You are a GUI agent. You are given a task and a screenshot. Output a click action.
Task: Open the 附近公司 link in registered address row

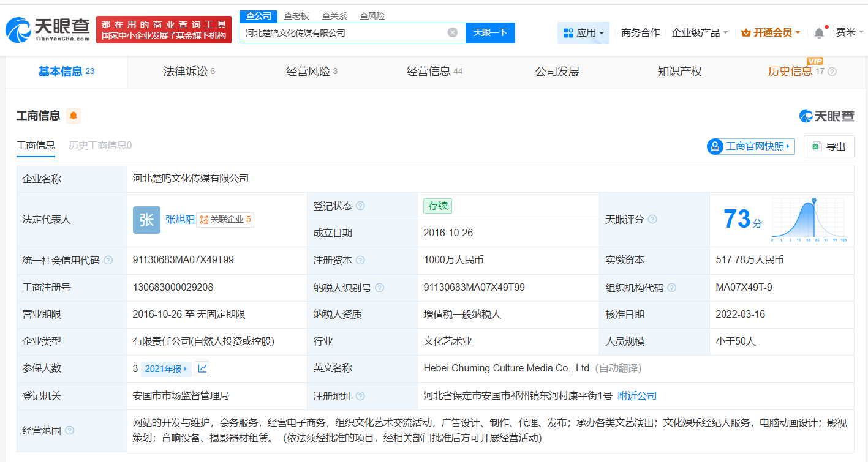click(638, 395)
